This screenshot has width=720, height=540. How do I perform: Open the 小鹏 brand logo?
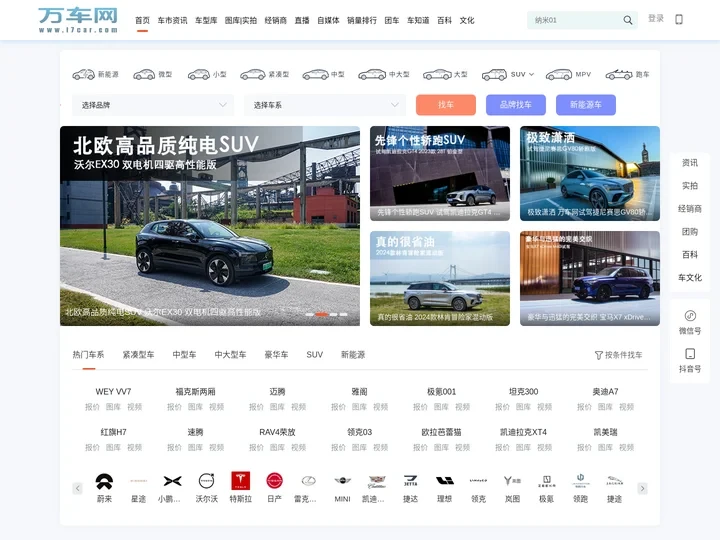coord(172,481)
